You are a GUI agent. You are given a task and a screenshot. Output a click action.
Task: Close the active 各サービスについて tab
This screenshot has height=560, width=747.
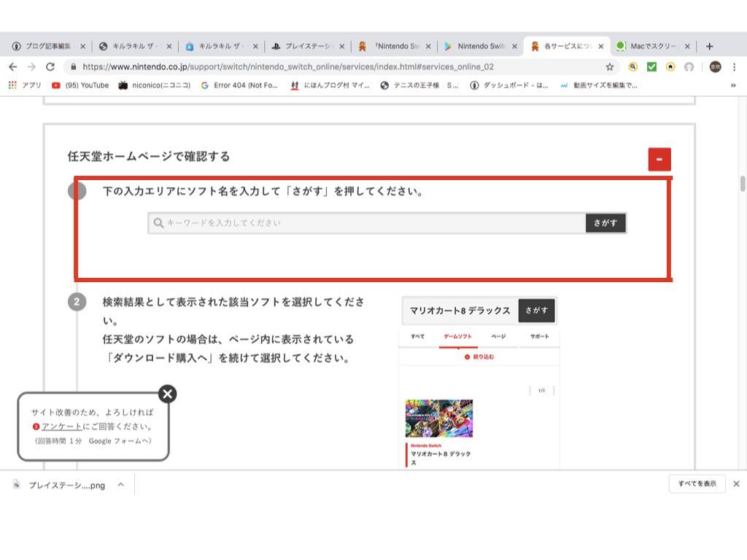(x=601, y=46)
